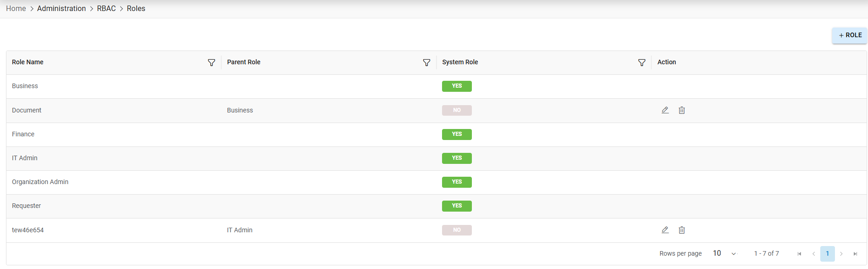Navigate to Home in breadcrumb
This screenshot has height=269, width=868.
point(16,9)
